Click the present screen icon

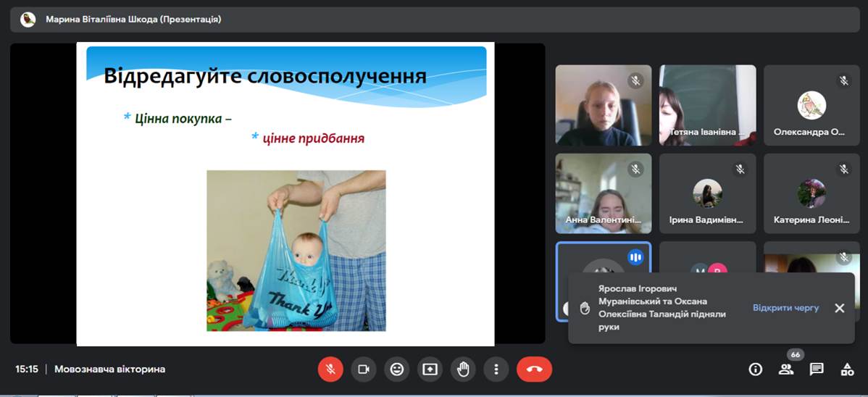tap(430, 369)
